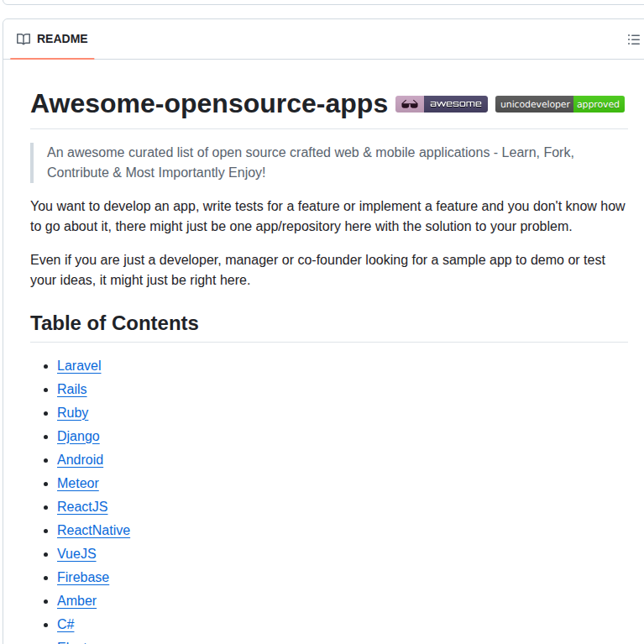Open the Rails contents link
Viewport: 644px width, 644px height.
72,389
